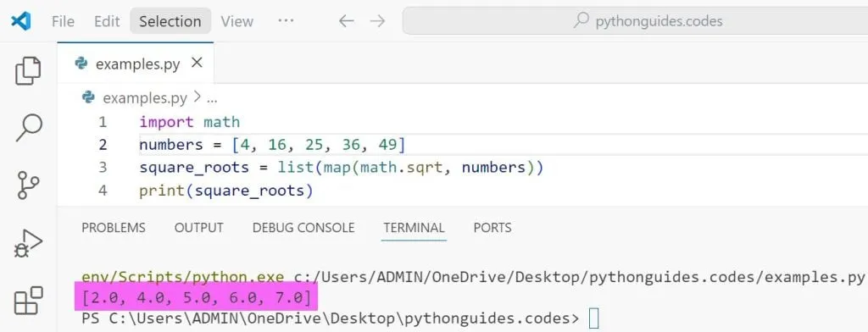Click line number 4 in gutter
Viewport: 868px width, 332px height.
coord(103,191)
